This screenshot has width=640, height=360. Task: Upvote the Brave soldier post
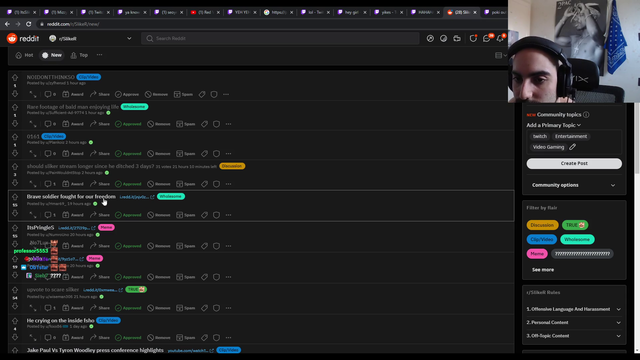click(15, 197)
